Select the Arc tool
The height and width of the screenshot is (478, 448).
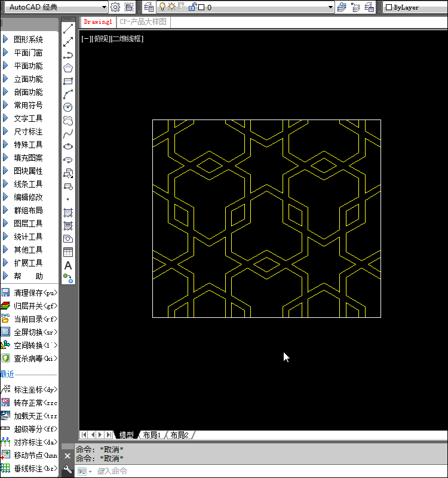click(x=68, y=94)
